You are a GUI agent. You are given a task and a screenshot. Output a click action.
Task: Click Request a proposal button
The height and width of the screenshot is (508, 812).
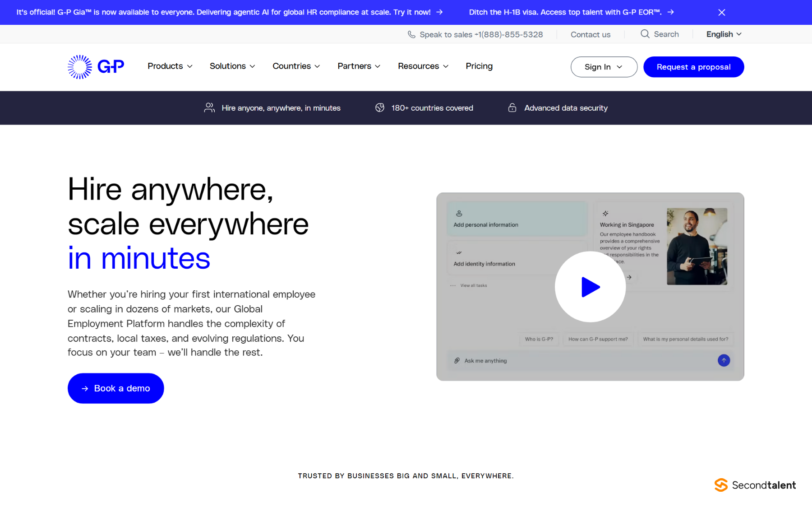693,67
